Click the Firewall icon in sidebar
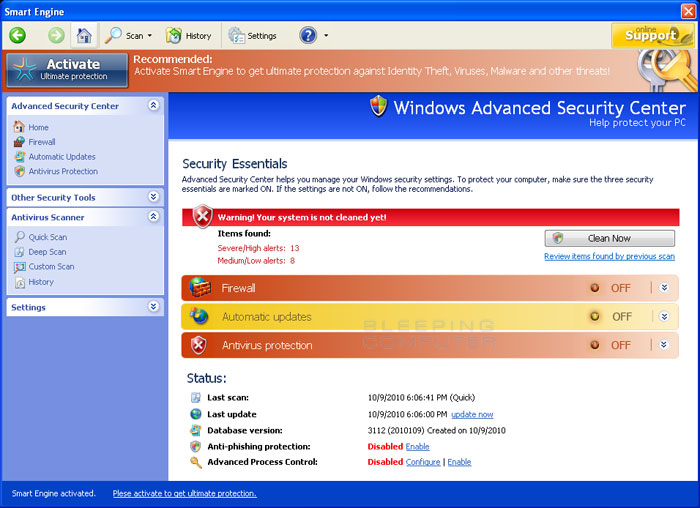Screen dimensions: 700x508 20,142
